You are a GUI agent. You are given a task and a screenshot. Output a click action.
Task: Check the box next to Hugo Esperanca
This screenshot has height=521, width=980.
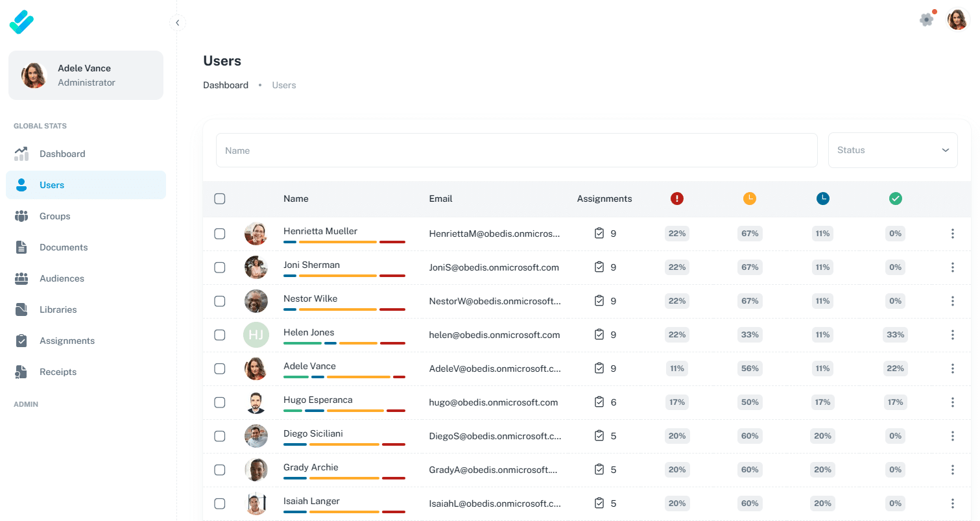[x=220, y=402]
